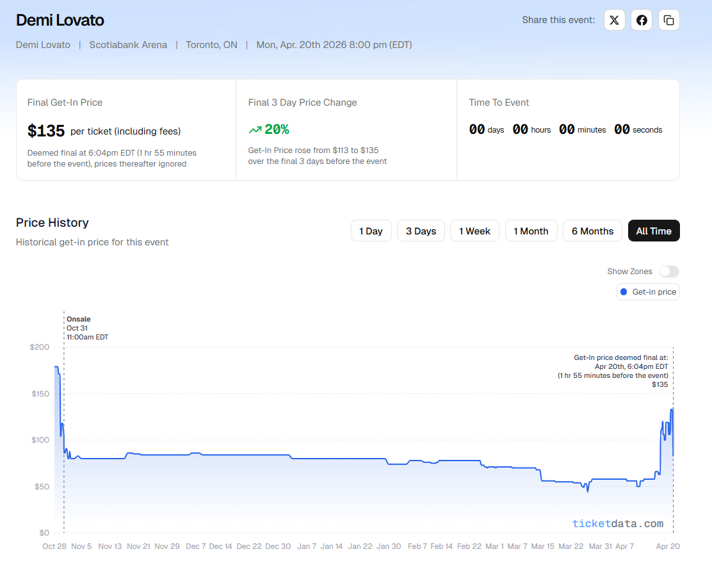Select the 1 Week range
This screenshot has height=588, width=712.
click(474, 231)
